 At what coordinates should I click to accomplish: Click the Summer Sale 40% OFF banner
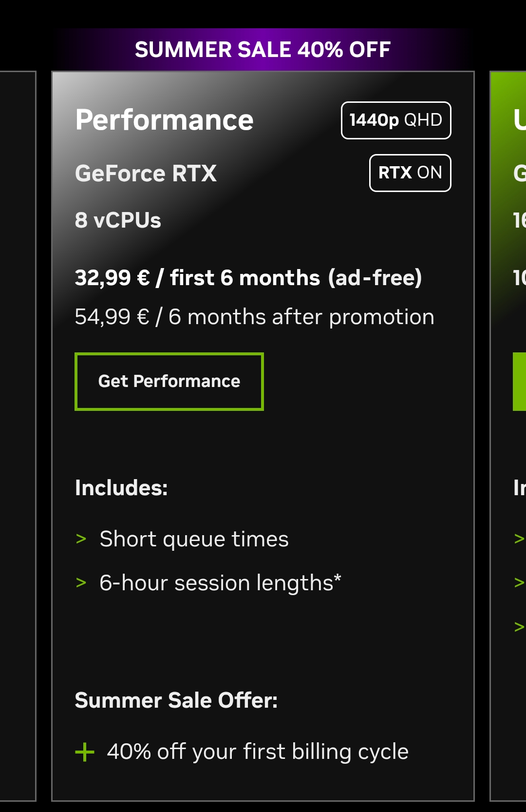click(x=263, y=50)
